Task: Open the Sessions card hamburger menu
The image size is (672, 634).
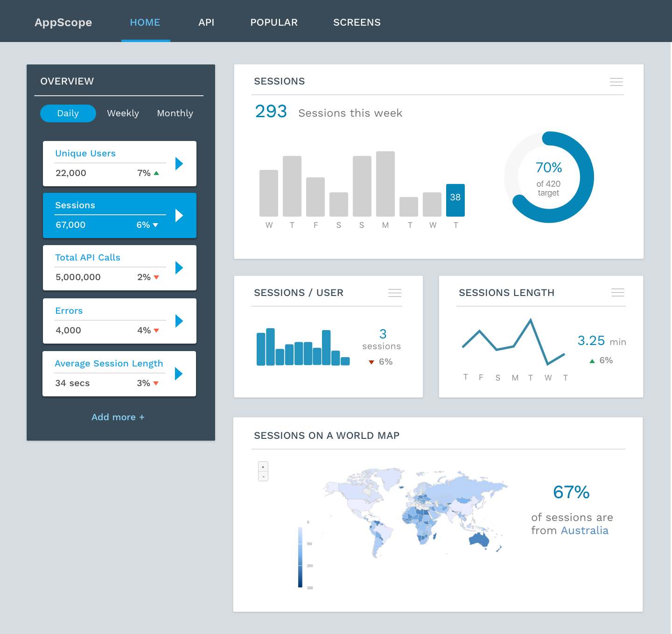Action: coord(616,82)
